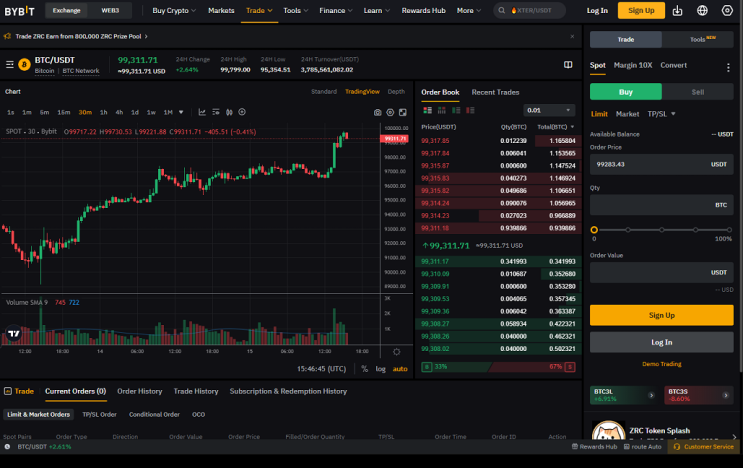743x468 pixels.
Task: Switch the chart to the Standard view
Action: pos(324,91)
